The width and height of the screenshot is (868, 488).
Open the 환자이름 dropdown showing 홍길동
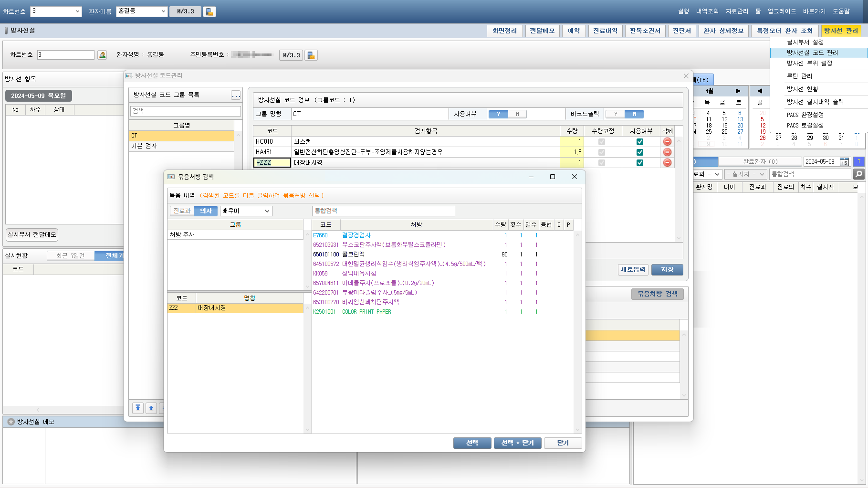click(163, 11)
